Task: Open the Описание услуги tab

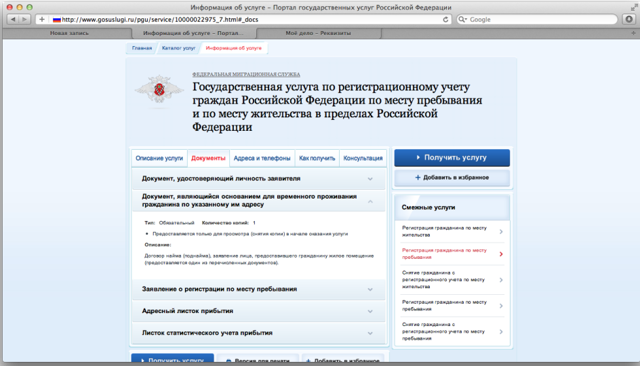Action: click(x=159, y=158)
